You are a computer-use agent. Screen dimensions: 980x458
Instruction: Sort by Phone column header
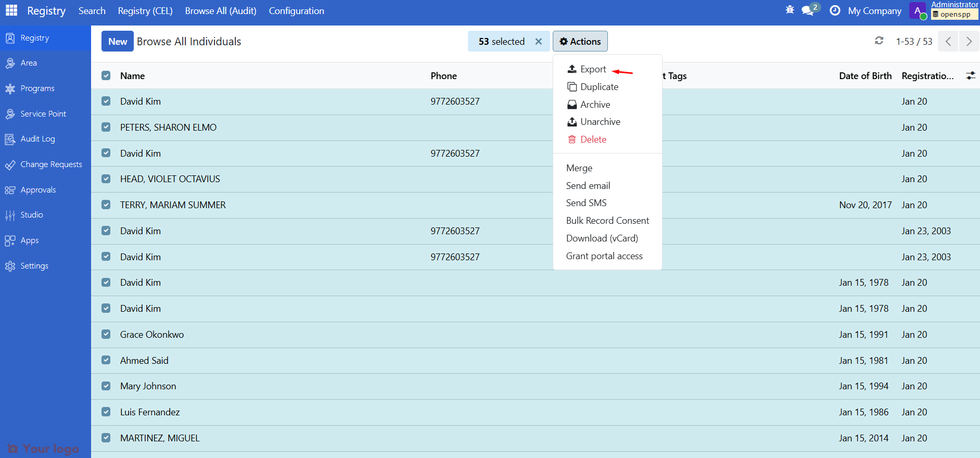pyautogui.click(x=443, y=75)
